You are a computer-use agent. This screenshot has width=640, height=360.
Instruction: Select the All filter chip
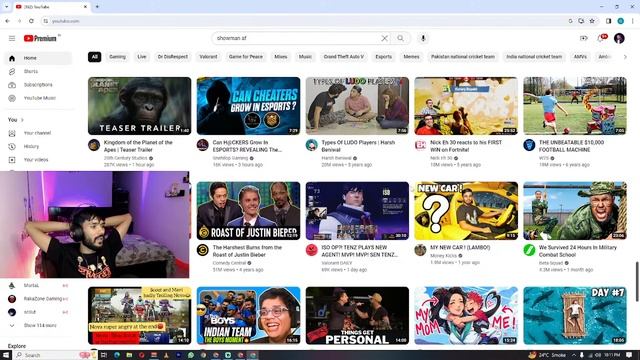pyautogui.click(x=95, y=57)
